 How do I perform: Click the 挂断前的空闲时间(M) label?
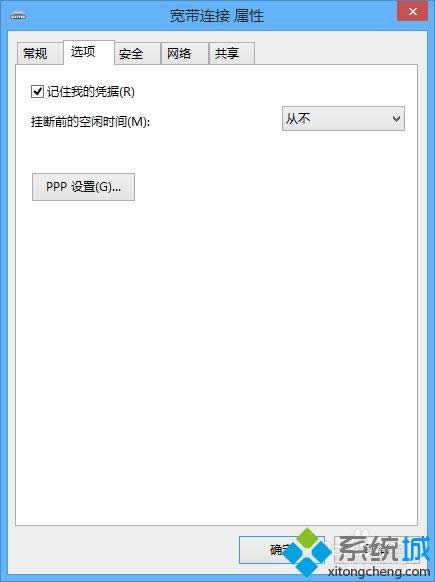point(91,121)
